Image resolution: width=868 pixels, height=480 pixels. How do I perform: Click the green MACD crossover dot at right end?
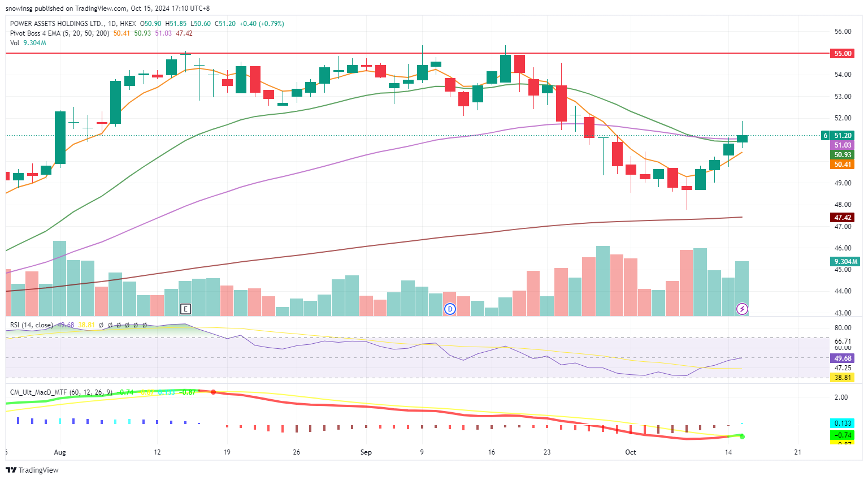[742, 436]
